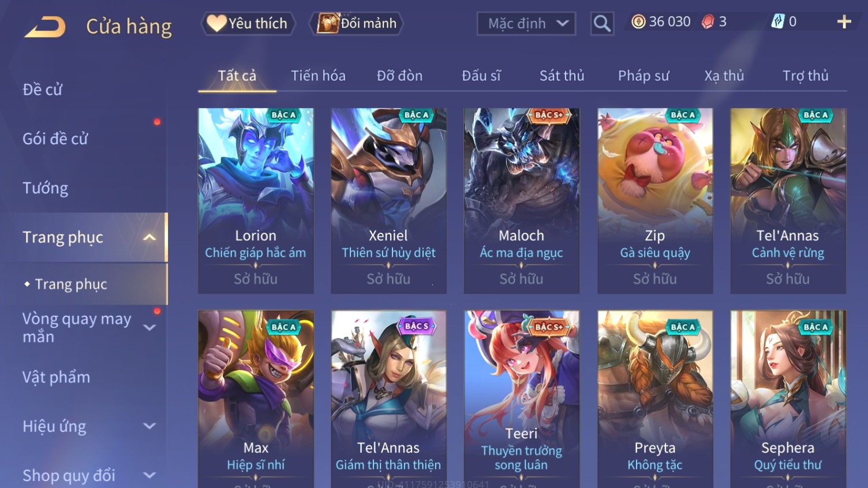Image resolution: width=868 pixels, height=488 pixels.
Task: Open the Yêu thích heart favorites button
Action: tap(248, 24)
